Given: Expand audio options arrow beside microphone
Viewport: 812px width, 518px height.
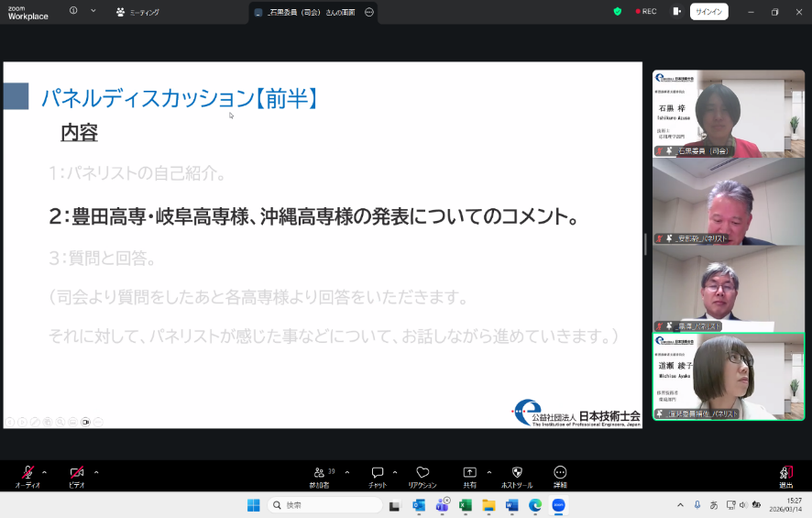Looking at the screenshot, I should tap(44, 472).
